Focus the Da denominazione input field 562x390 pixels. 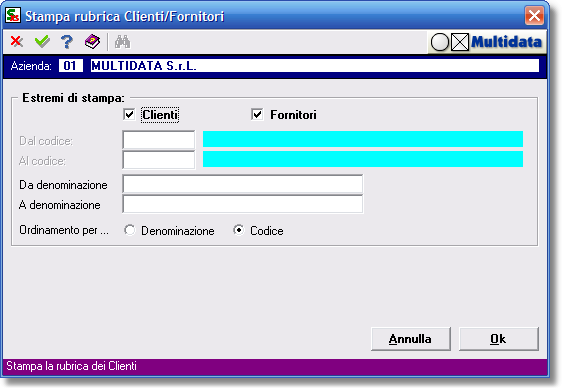(x=243, y=185)
